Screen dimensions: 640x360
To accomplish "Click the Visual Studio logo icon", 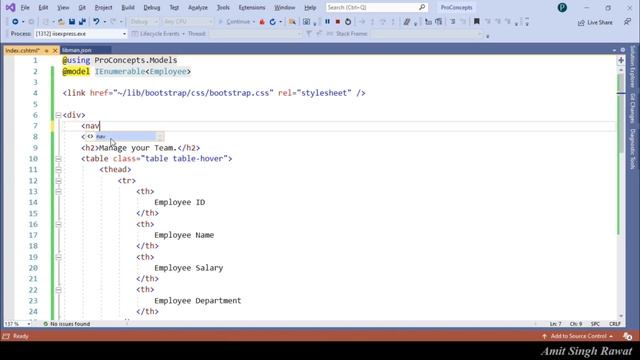I will pyautogui.click(x=10, y=7).
